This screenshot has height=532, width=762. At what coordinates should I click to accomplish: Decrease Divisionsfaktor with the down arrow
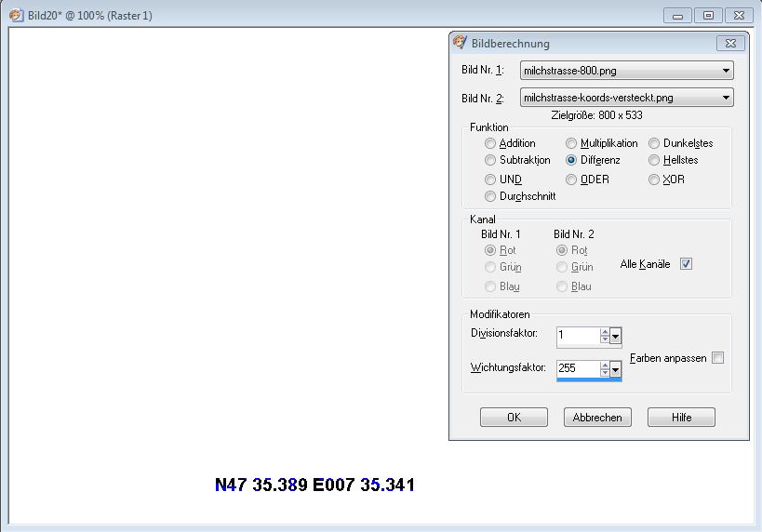coord(605,339)
